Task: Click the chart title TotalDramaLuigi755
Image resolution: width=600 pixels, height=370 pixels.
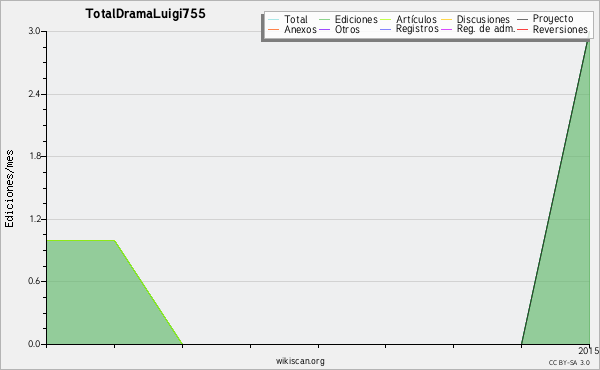Action: pos(145,14)
